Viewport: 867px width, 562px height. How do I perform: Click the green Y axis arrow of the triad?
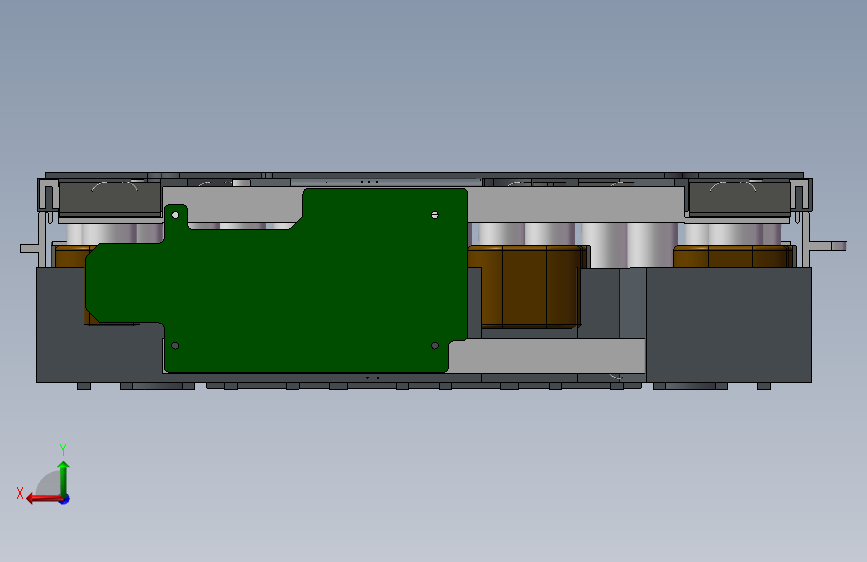[x=64, y=478]
